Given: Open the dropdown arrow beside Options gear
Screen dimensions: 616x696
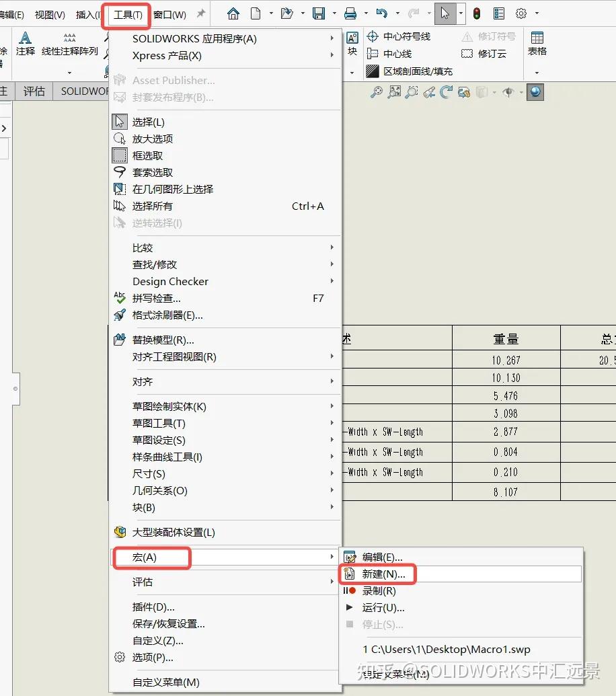Looking at the screenshot, I should click(537, 13).
